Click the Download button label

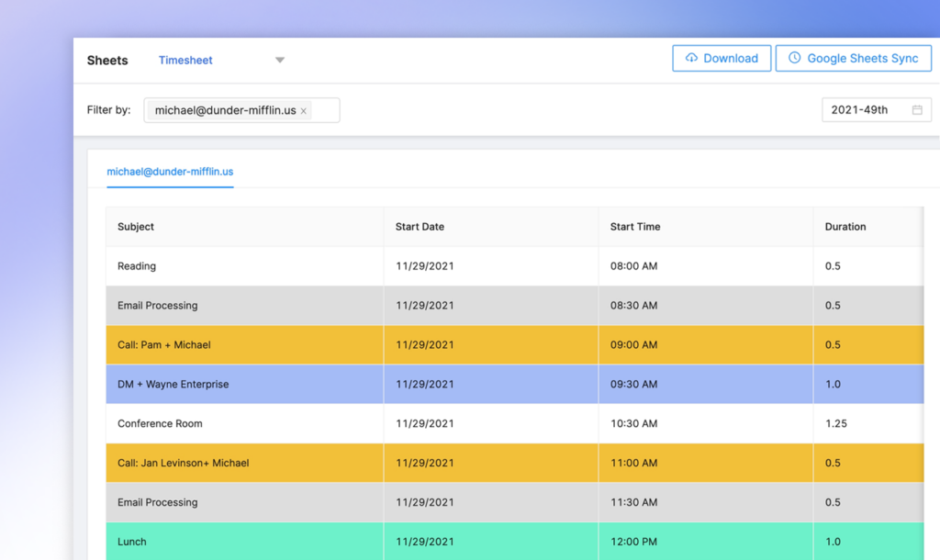[730, 58]
